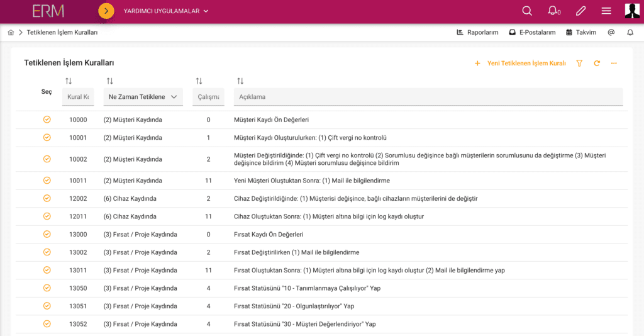The height and width of the screenshot is (336, 644).
Task: Go to the home icon in the breadcrumb
Action: [11, 33]
